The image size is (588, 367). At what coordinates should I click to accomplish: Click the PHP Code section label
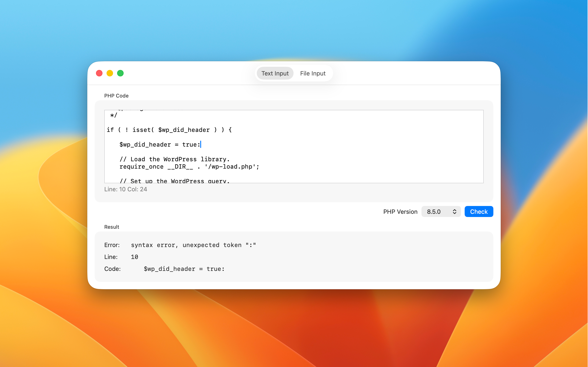point(116,96)
